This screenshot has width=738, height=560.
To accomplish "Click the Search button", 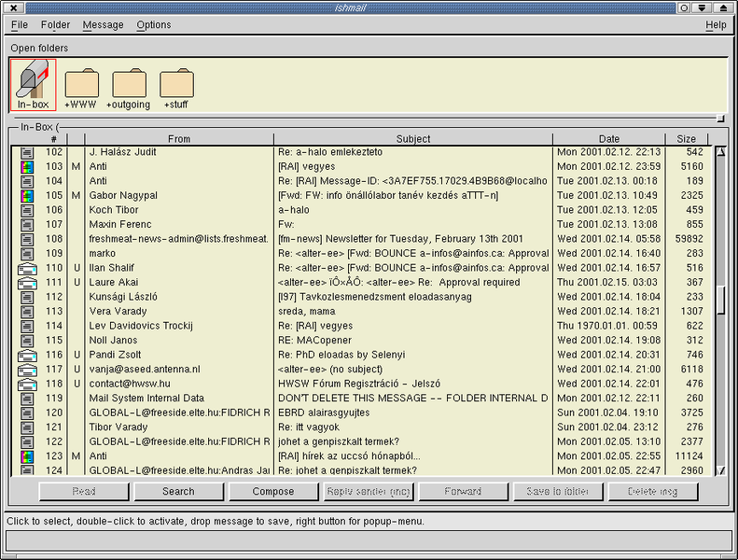I will [x=178, y=491].
